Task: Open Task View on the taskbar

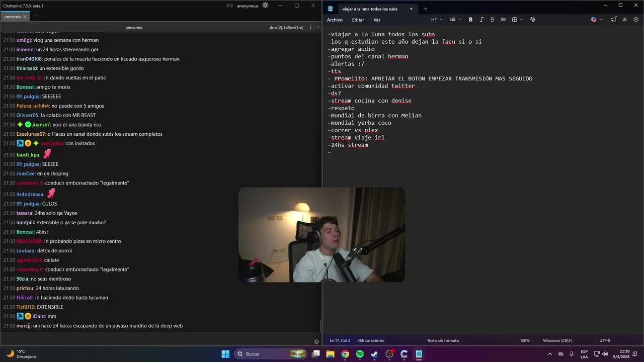Action: (x=315, y=354)
